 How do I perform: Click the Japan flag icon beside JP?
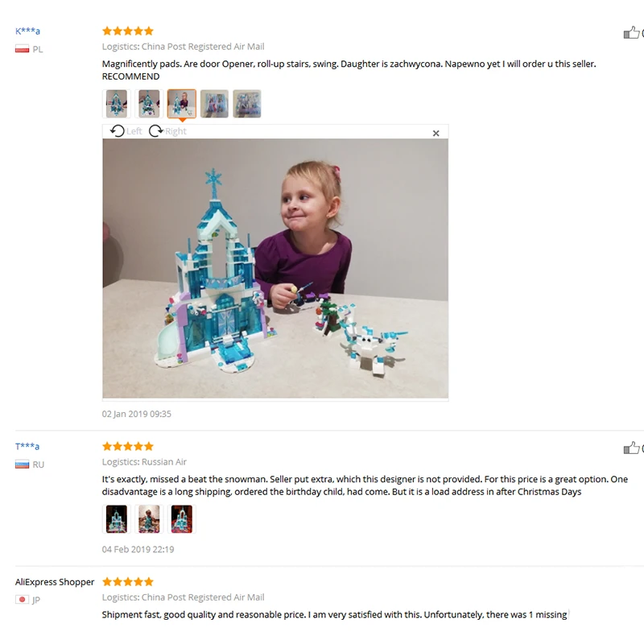(x=23, y=599)
